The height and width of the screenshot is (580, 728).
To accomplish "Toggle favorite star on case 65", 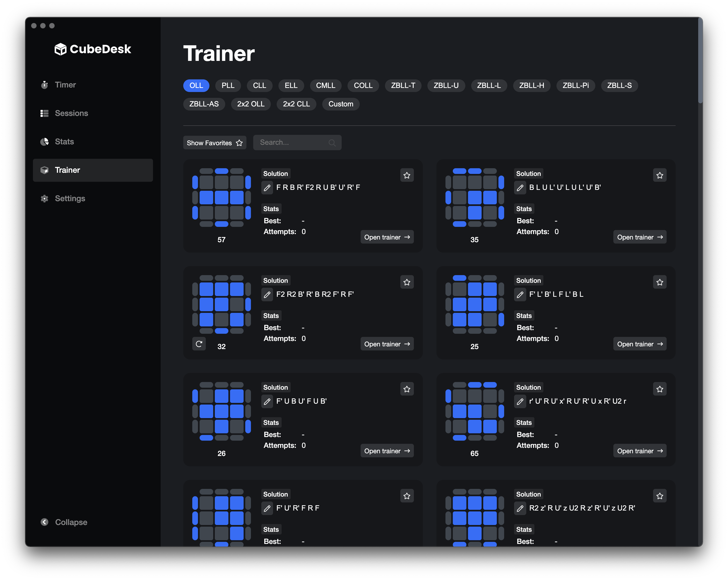I will pyautogui.click(x=659, y=389).
